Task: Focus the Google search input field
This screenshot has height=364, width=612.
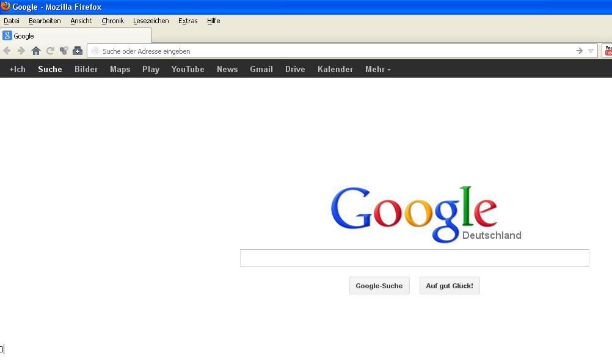Action: pyautogui.click(x=415, y=258)
